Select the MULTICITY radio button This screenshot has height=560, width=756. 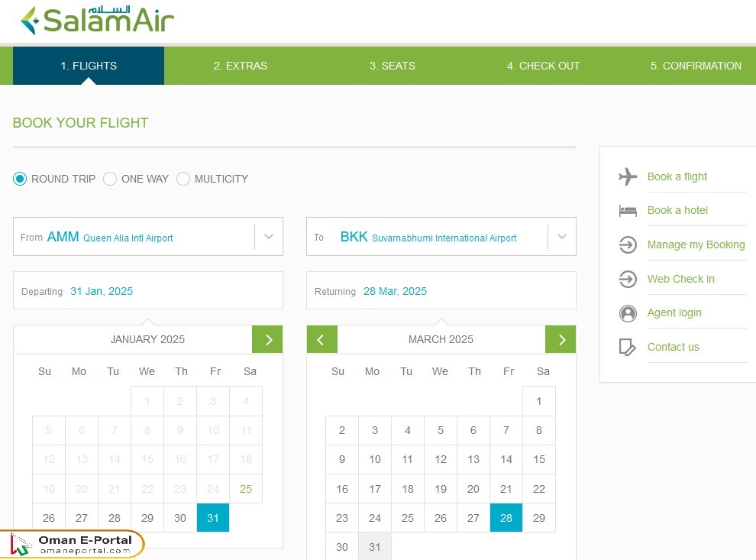pos(183,178)
